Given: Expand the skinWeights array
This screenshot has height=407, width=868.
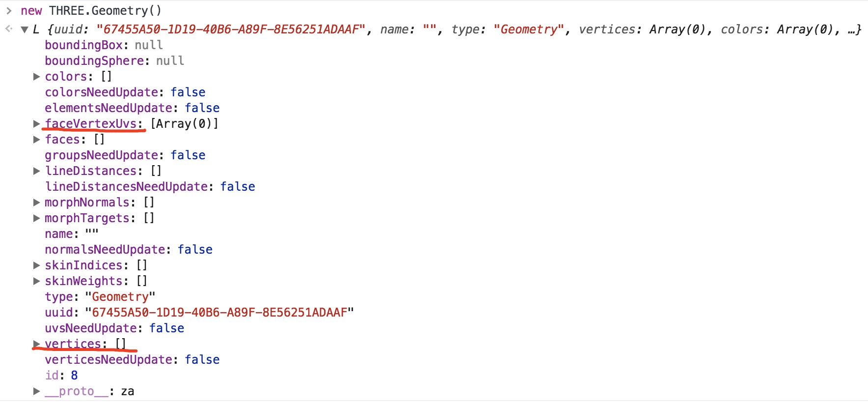Looking at the screenshot, I should pos(36,281).
